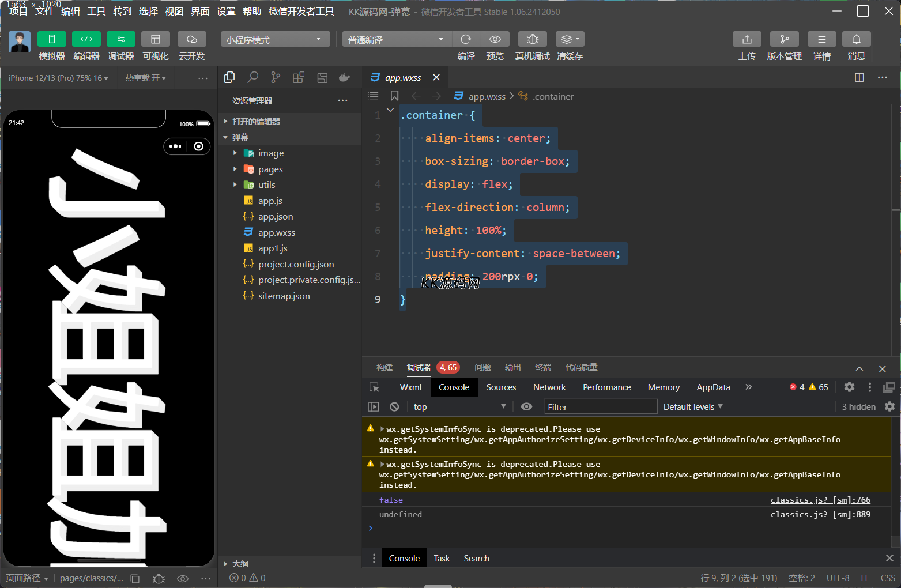
Task: Click the inspect element picker icon
Action: [x=374, y=387]
